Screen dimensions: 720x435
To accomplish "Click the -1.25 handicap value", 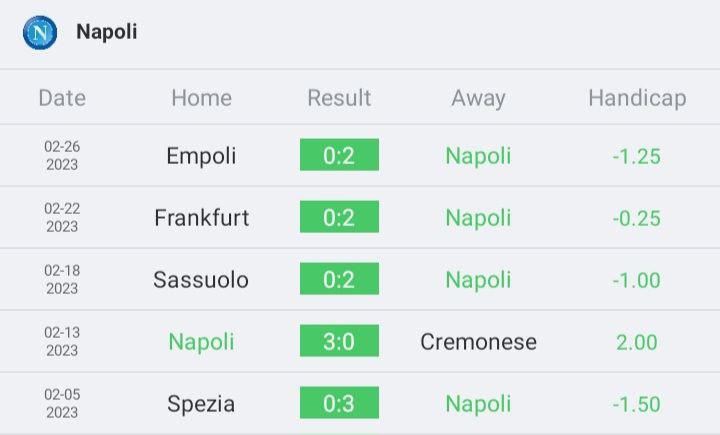I will [636, 156].
